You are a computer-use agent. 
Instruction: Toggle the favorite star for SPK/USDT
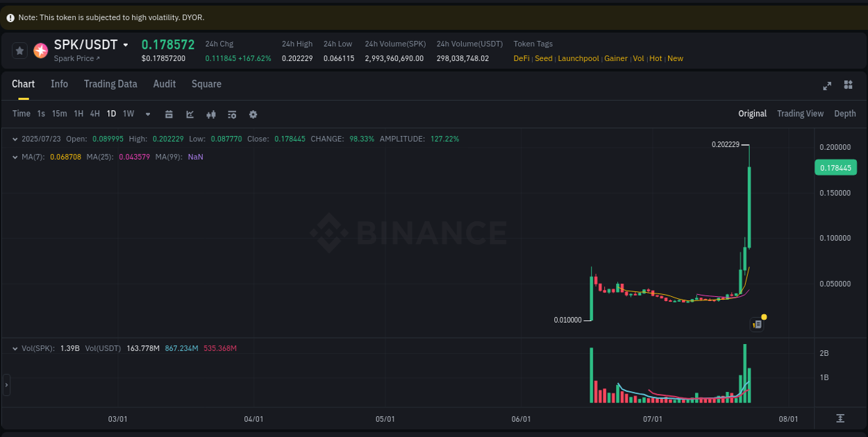pyautogui.click(x=19, y=50)
